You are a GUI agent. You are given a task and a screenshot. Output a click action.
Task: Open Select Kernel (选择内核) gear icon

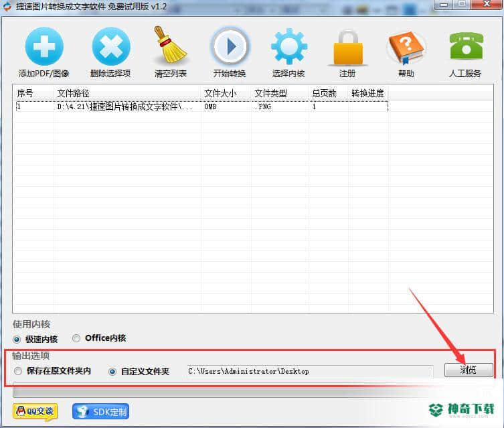(x=288, y=47)
